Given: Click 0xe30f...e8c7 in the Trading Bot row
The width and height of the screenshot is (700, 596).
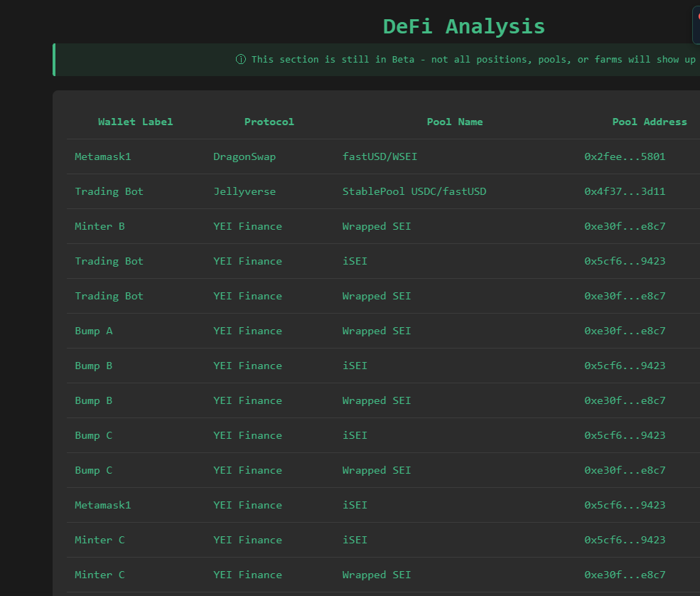Looking at the screenshot, I should click(625, 296).
